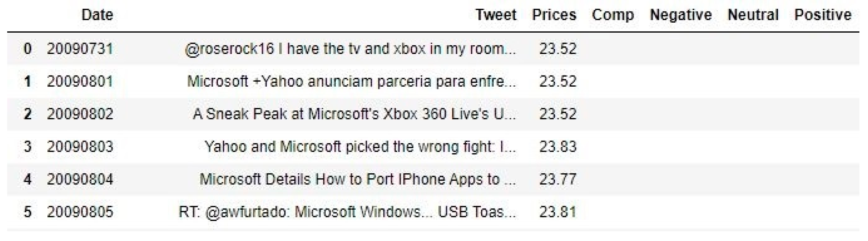Select the price value 23.77
This screenshot has height=241, width=868.
(x=557, y=179)
